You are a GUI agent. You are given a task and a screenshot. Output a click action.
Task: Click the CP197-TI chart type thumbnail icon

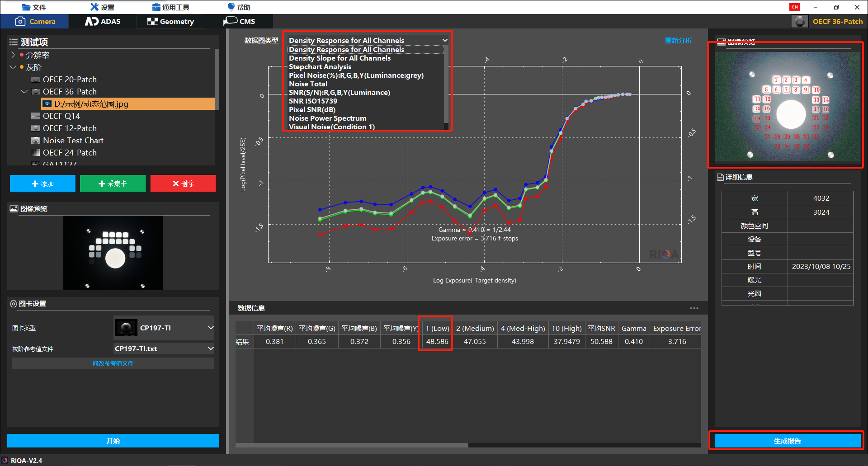[x=126, y=328]
